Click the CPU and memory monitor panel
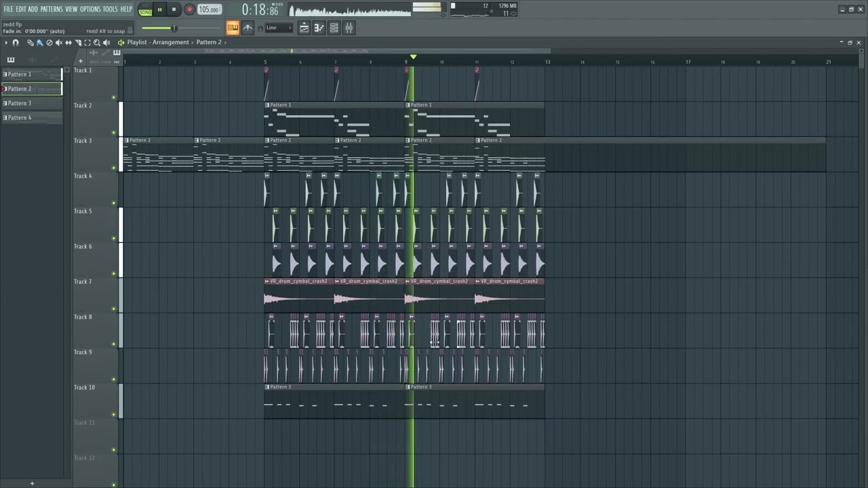The width and height of the screenshot is (868, 488). (483, 9)
